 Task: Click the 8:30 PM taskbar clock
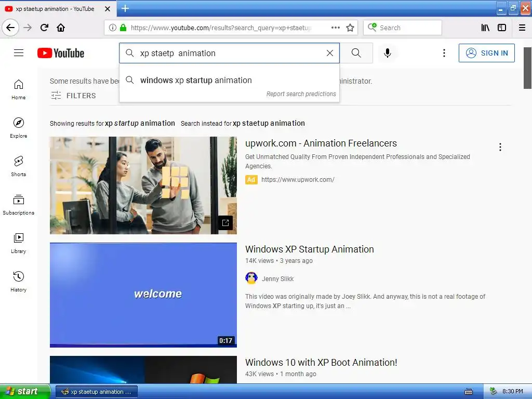click(x=512, y=392)
